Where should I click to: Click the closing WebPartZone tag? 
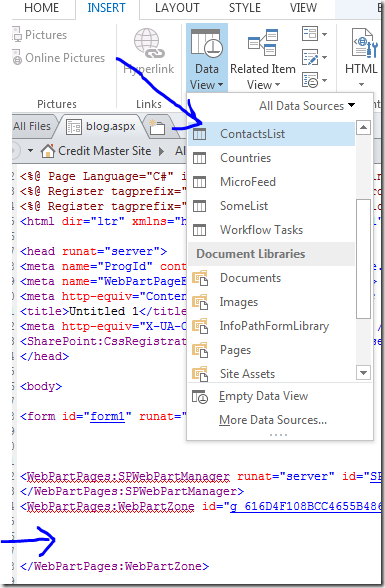click(x=114, y=566)
